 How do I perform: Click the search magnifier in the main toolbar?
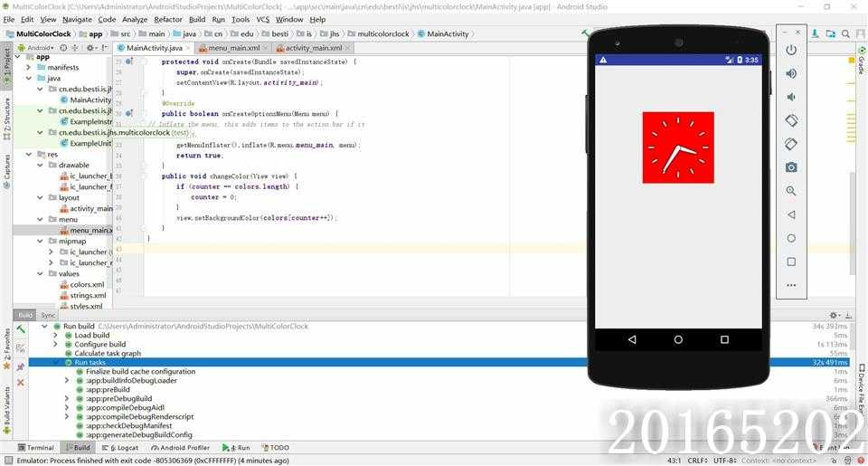845,33
